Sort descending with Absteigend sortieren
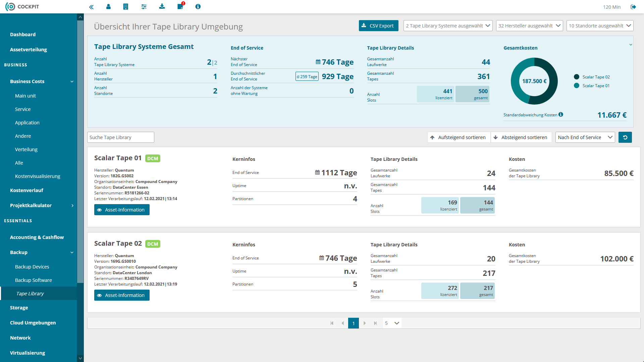The width and height of the screenshot is (644, 362). (521, 137)
